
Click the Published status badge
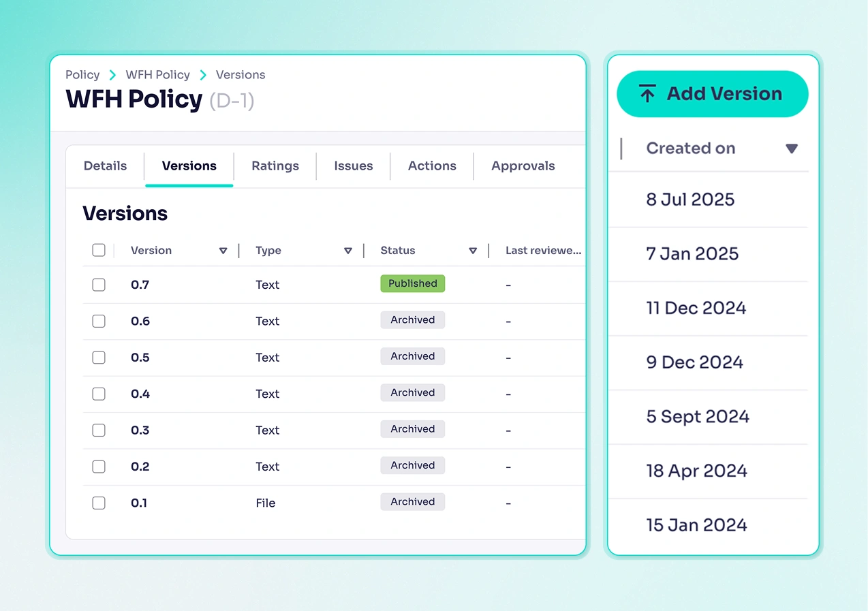(412, 283)
